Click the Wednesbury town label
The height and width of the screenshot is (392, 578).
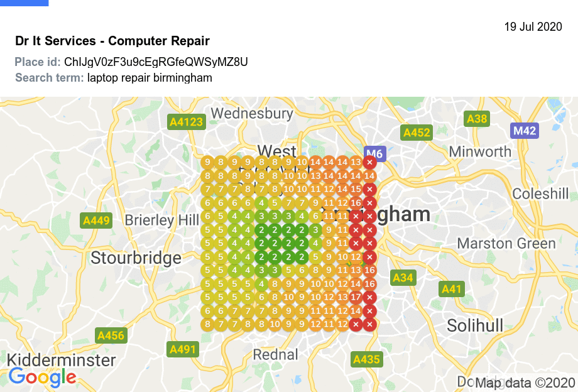[x=252, y=114]
